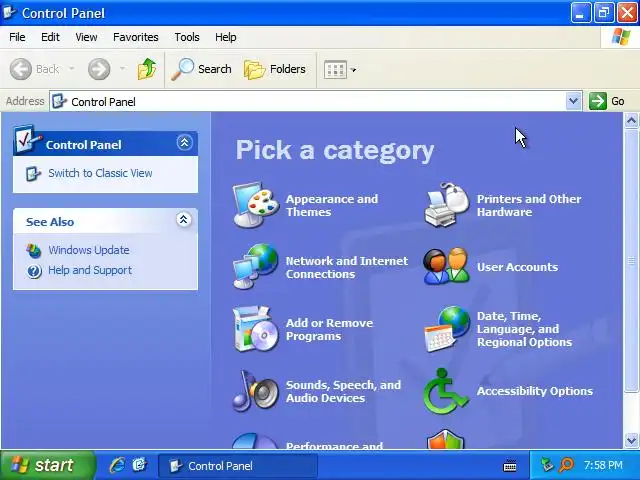
Task: Click the Printers and Other Hardware text link
Action: [x=529, y=205]
